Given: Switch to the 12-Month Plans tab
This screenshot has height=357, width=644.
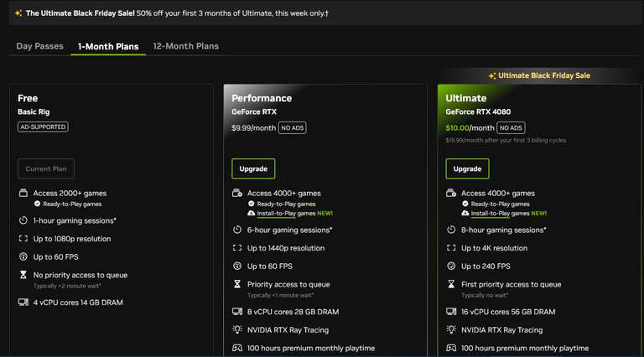Looking at the screenshot, I should tap(185, 46).
